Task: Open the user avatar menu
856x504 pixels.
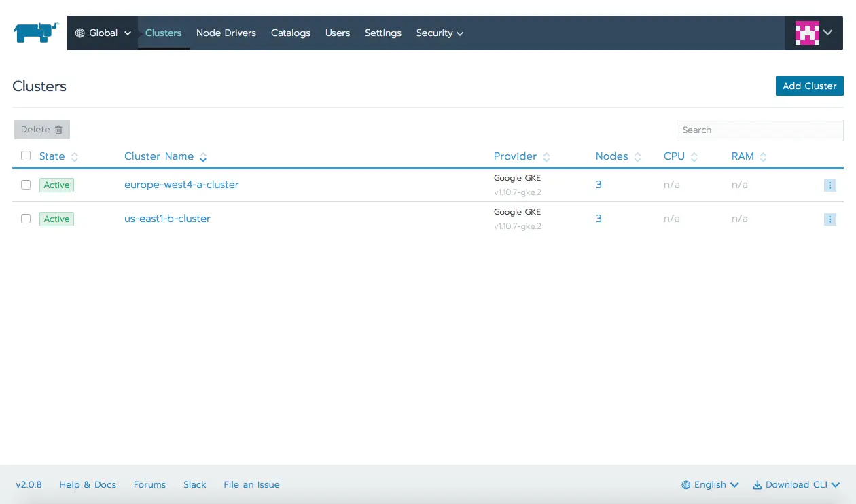Action: click(814, 33)
